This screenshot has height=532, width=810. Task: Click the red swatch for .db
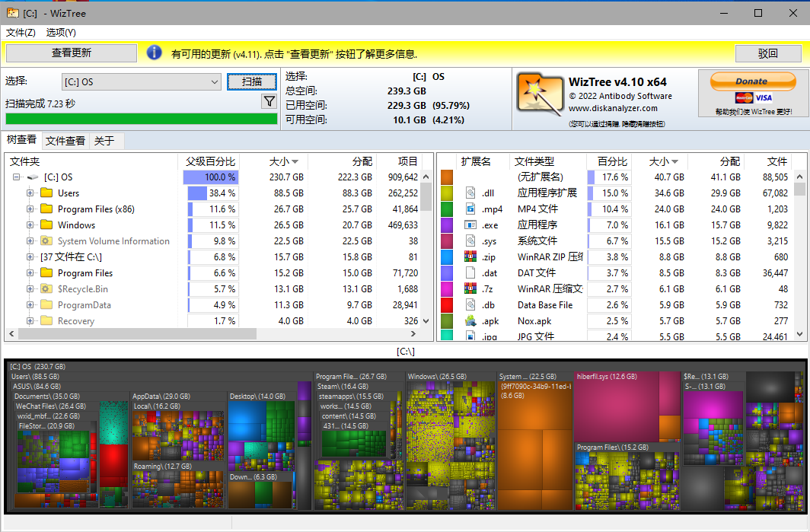tap(447, 305)
